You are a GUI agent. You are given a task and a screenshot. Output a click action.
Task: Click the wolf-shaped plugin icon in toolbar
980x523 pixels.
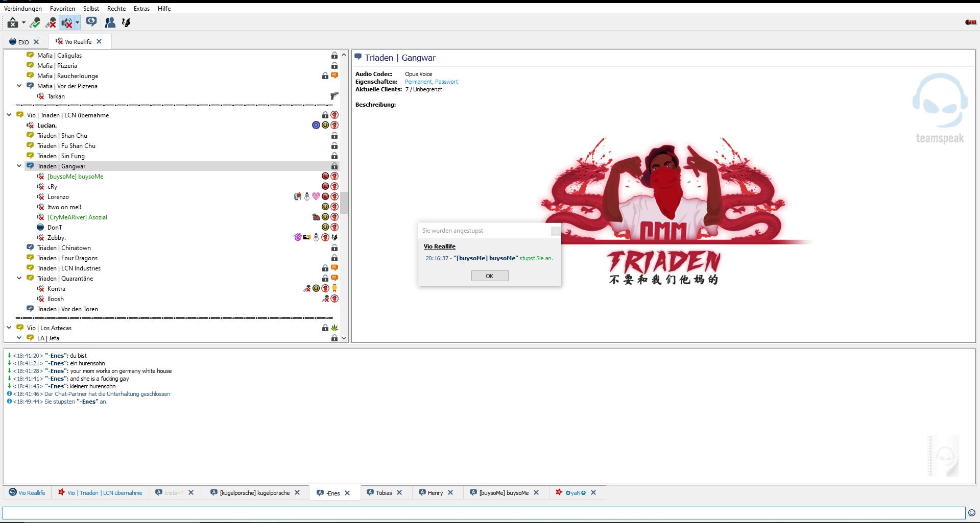[126, 22]
